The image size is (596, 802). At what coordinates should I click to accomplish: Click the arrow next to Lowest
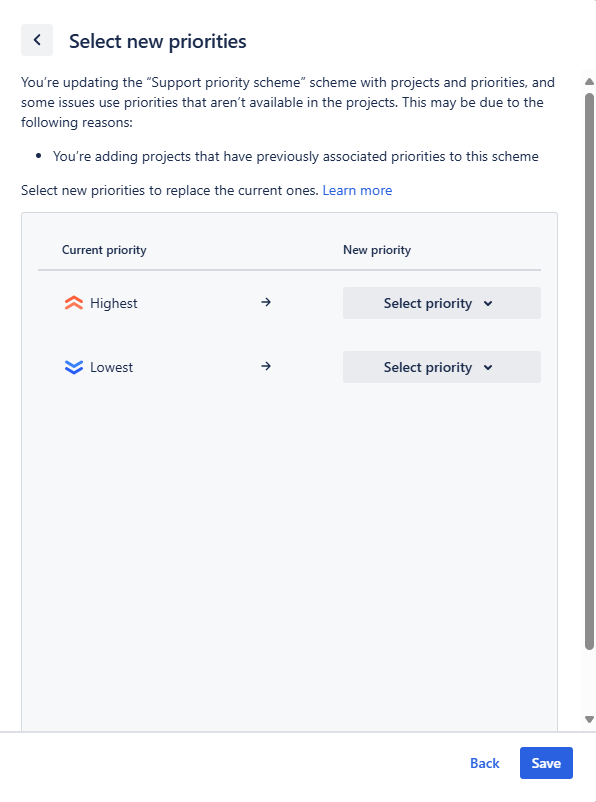point(266,366)
